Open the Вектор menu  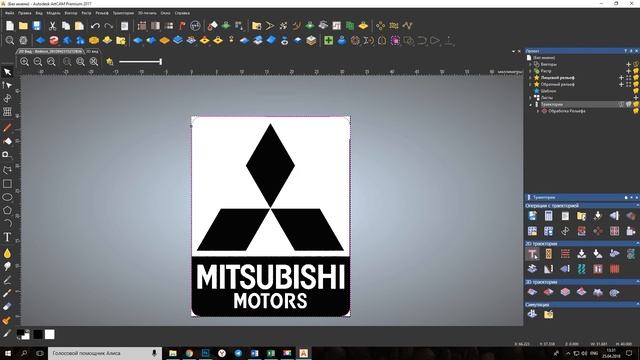(x=71, y=13)
